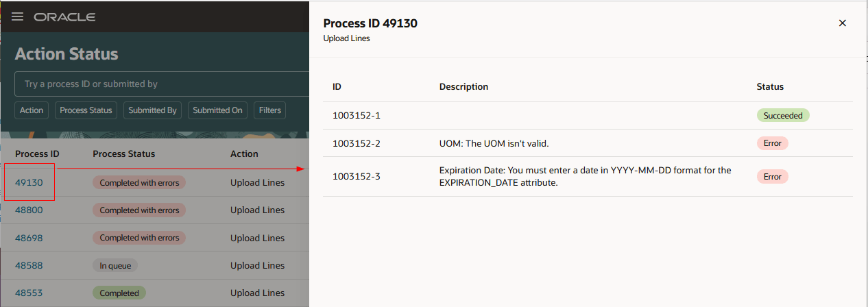Click the Process Status column header
868x307 pixels.
pos(124,153)
